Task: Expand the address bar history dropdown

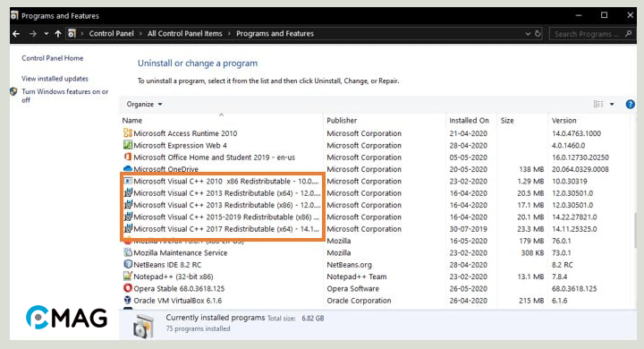Action: tap(528, 34)
